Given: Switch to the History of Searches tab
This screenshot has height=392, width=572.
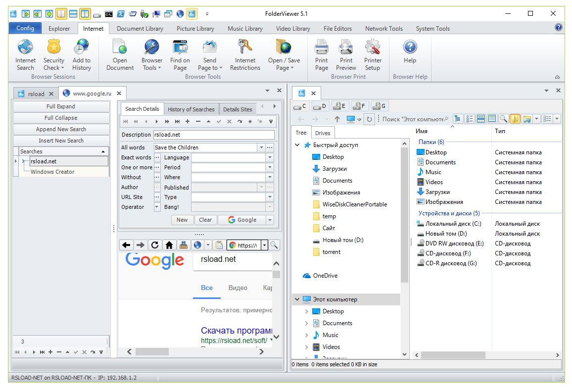Looking at the screenshot, I should [191, 109].
